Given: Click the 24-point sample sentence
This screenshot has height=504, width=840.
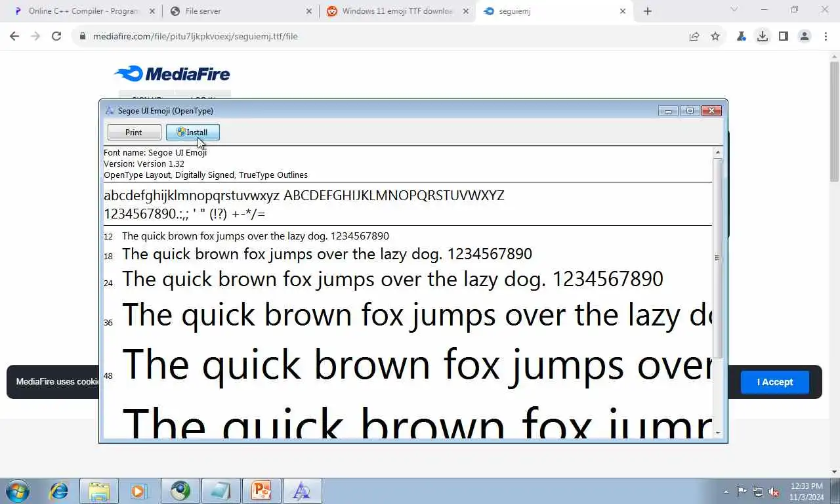Looking at the screenshot, I should pyautogui.click(x=392, y=280).
